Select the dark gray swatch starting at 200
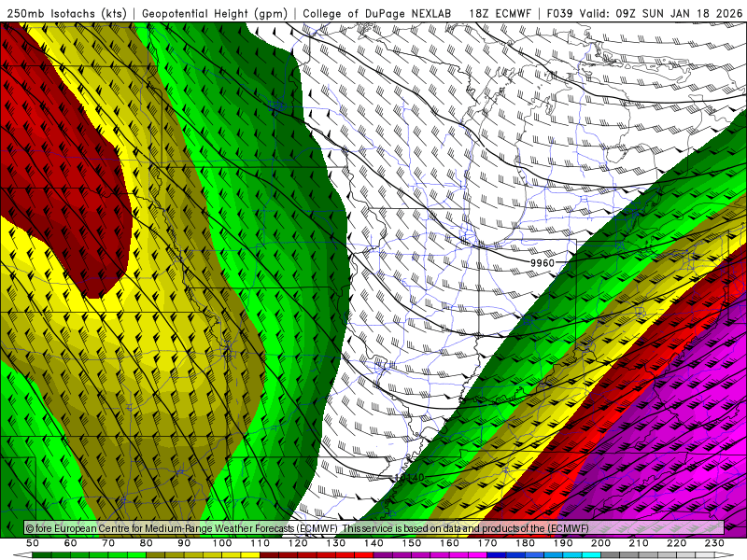Screen dimensions: 747x560 (x=611, y=555)
